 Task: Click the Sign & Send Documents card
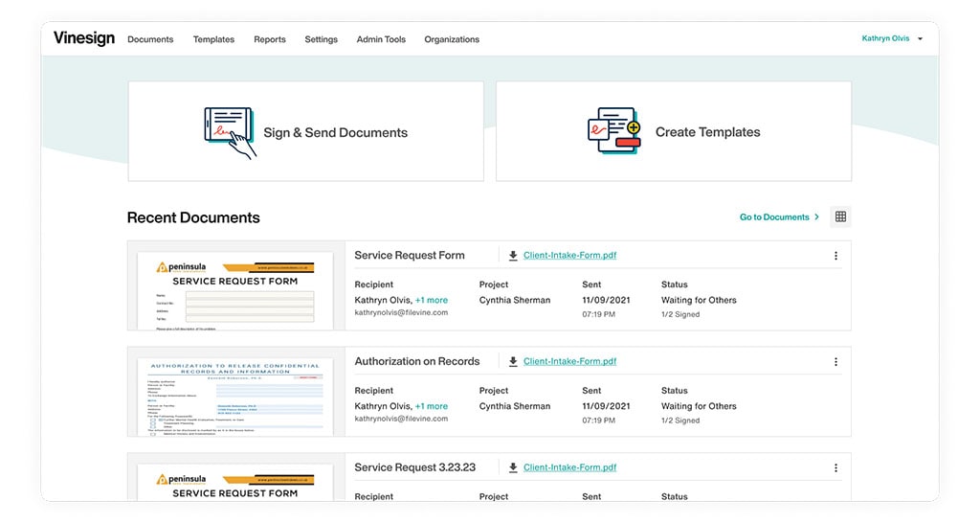305,132
